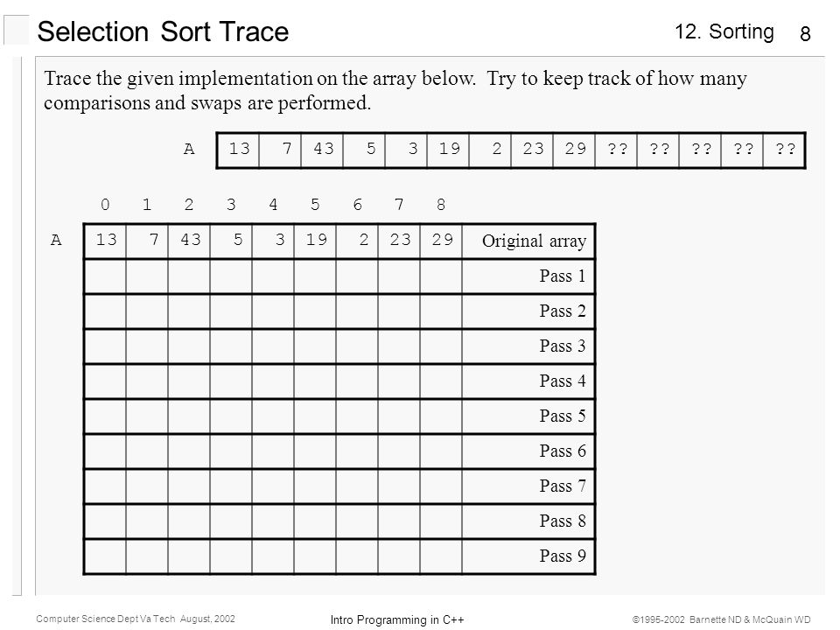Click the 'Original array' label cell
840x630 pixels.
(528, 241)
